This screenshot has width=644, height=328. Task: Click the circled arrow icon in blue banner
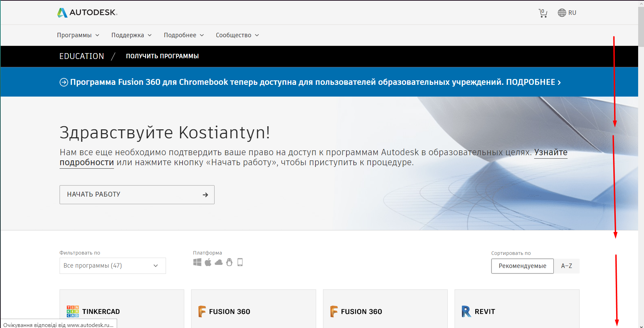64,82
